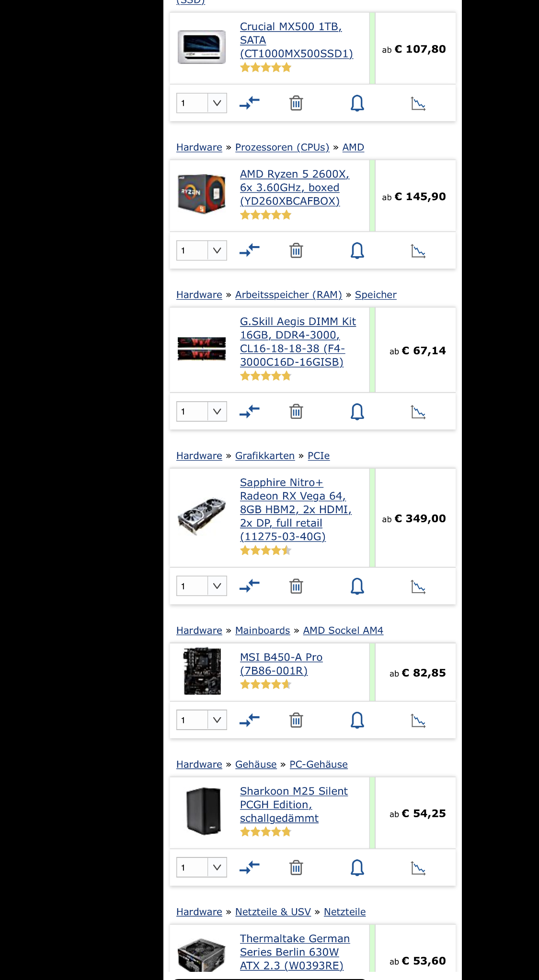Show price history chart for Crucial MX500
539x980 pixels.
(418, 103)
